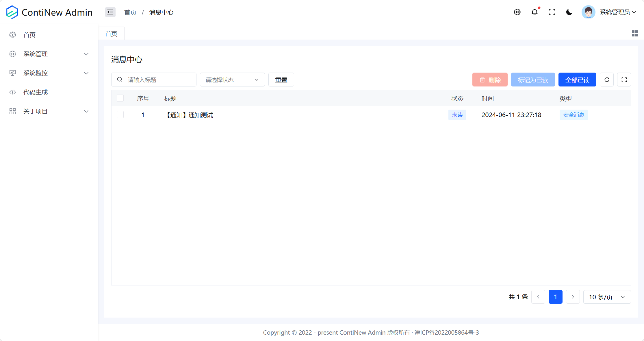Click the 全部已读 button
Image resolution: width=644 pixels, height=341 pixels.
click(x=577, y=80)
